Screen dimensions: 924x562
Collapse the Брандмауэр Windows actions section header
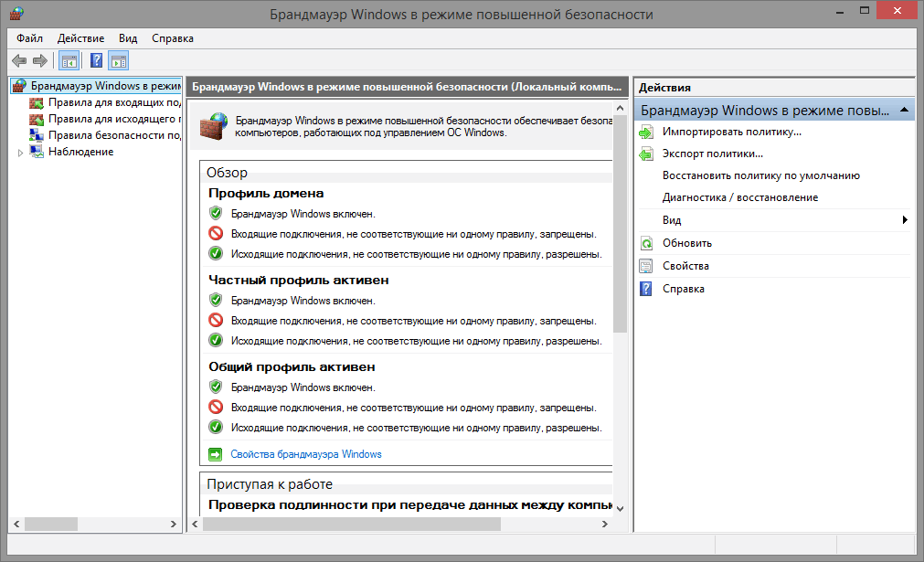coord(903,110)
